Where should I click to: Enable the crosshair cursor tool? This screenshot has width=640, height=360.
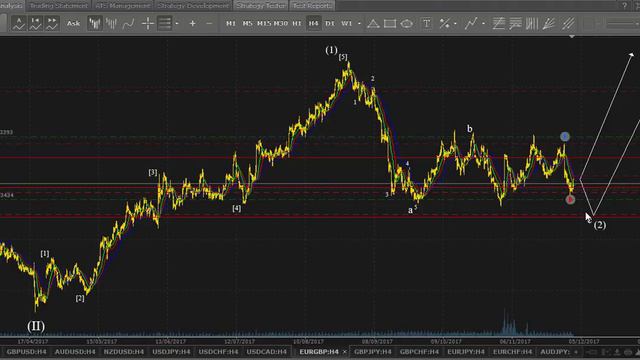[x=147, y=24]
